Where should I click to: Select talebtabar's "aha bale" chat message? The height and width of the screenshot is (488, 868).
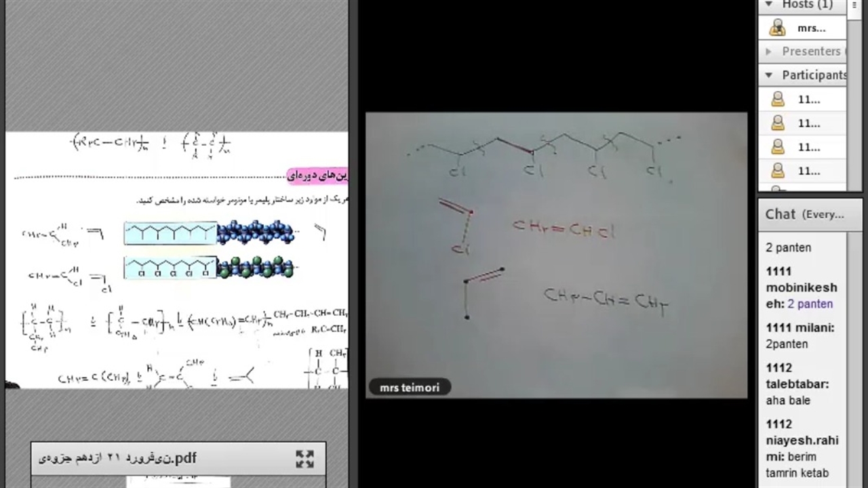(x=788, y=401)
